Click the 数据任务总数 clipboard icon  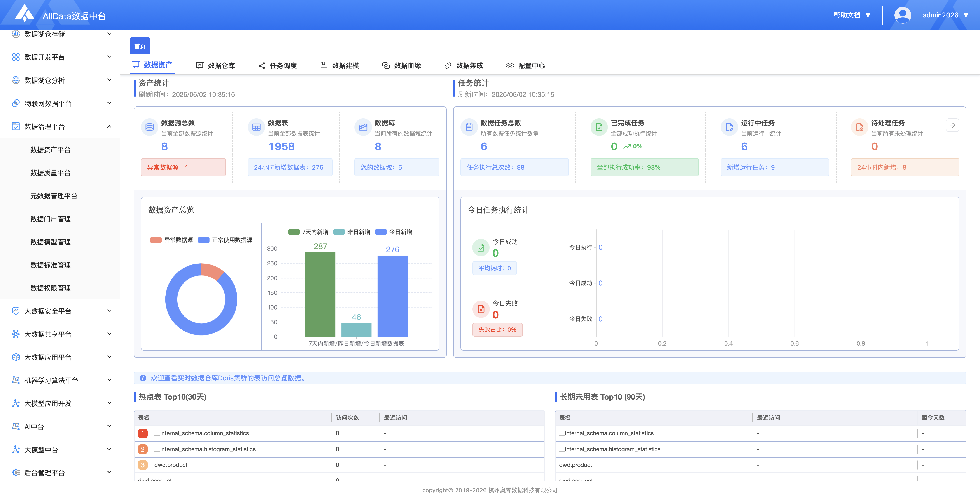tap(469, 127)
